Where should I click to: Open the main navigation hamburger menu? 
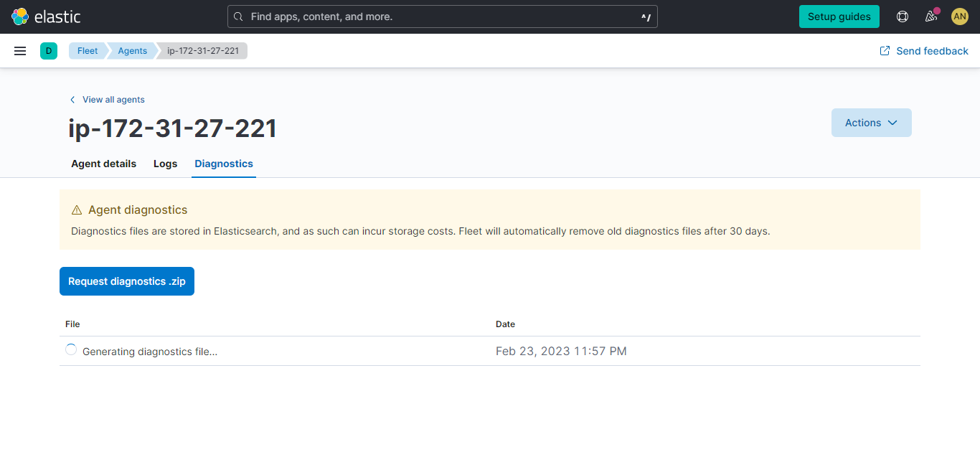click(x=19, y=50)
